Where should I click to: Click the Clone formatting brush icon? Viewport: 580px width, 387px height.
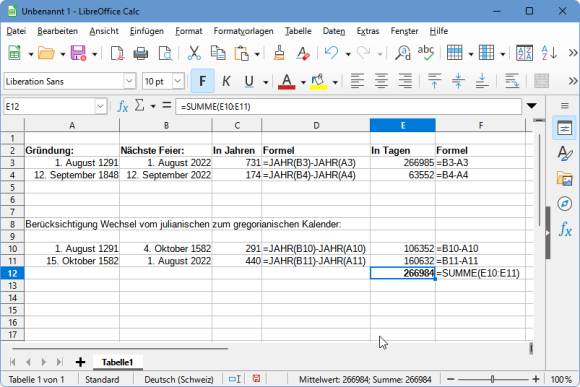coord(279,53)
